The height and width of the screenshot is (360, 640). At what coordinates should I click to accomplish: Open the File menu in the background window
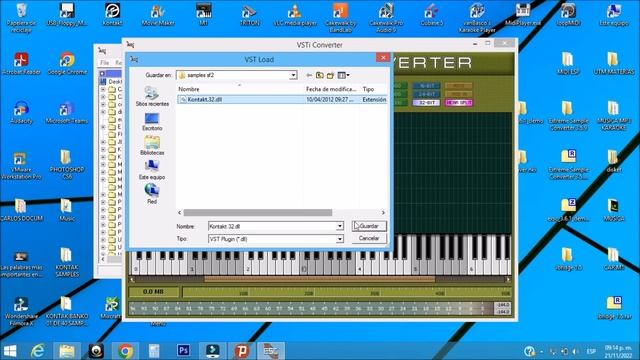tap(104, 62)
